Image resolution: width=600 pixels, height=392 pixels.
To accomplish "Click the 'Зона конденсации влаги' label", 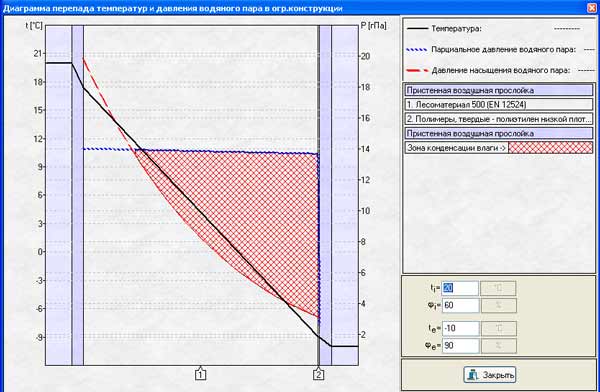I will (457, 148).
